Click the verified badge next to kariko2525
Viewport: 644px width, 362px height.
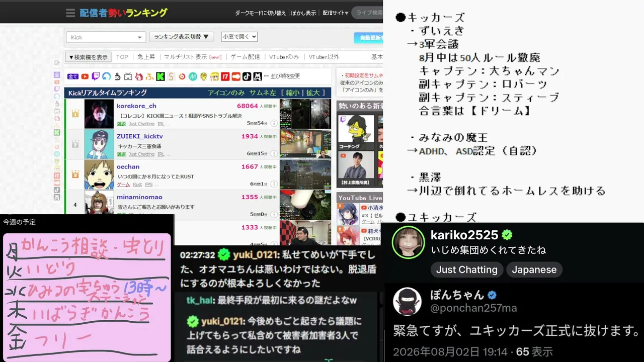click(508, 235)
